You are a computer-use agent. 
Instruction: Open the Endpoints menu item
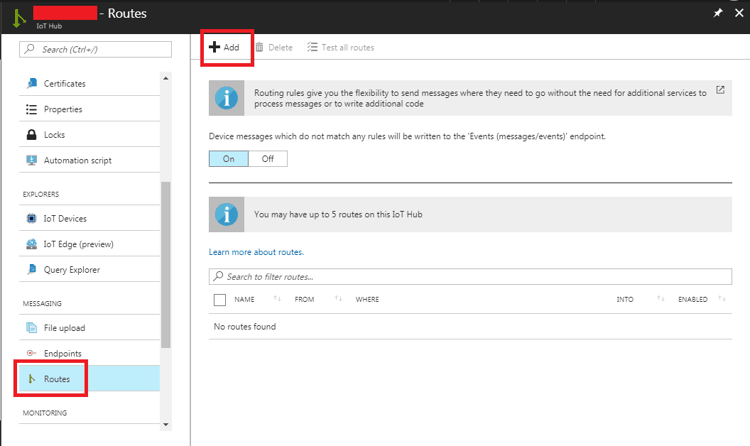(x=62, y=354)
